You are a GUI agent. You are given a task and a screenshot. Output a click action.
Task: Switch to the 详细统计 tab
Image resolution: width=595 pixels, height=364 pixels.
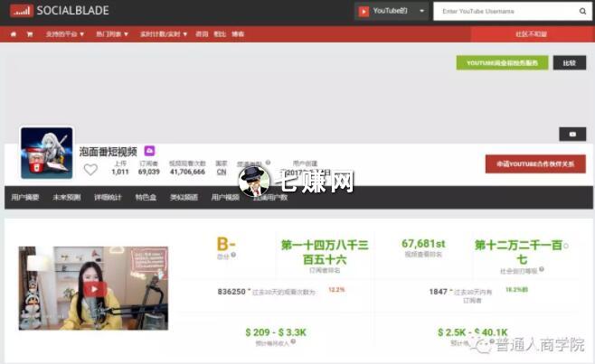click(108, 198)
